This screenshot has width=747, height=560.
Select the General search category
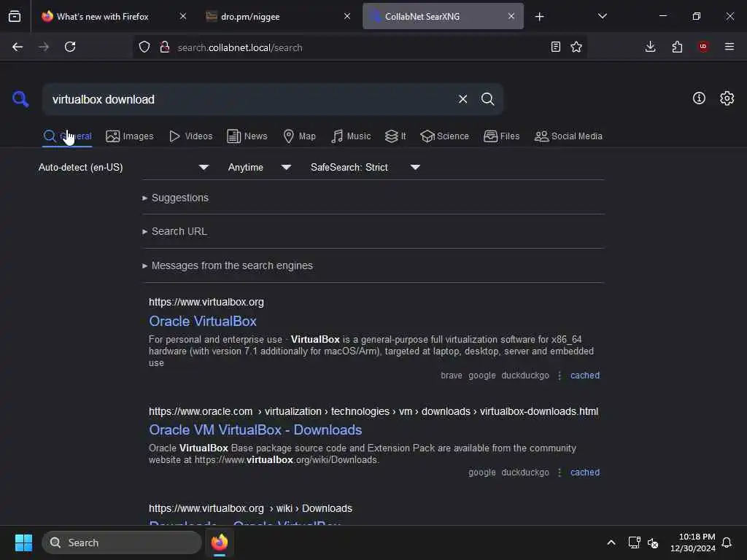point(67,136)
